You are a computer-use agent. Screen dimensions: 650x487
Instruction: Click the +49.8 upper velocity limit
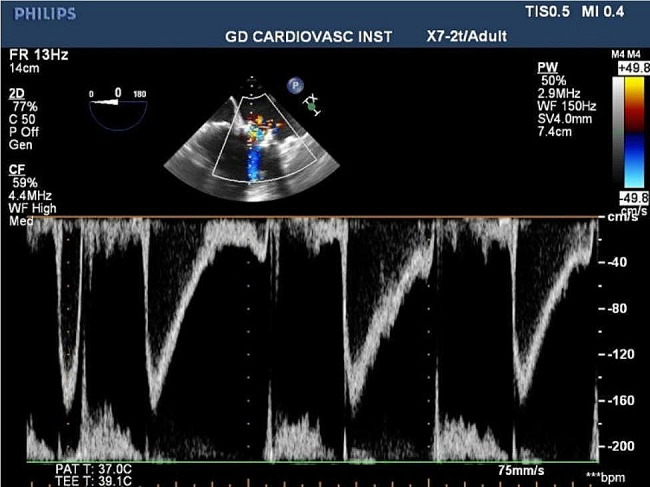[x=633, y=68]
